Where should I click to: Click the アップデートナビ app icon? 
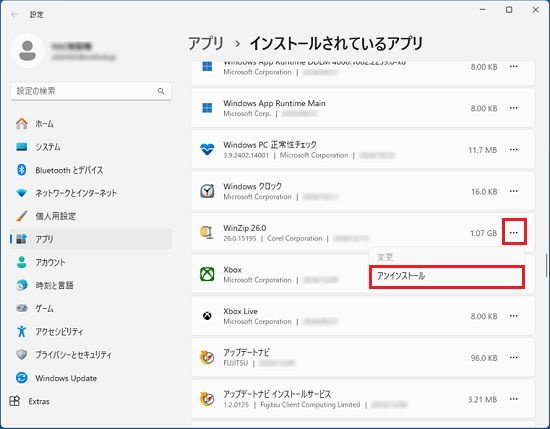207,357
